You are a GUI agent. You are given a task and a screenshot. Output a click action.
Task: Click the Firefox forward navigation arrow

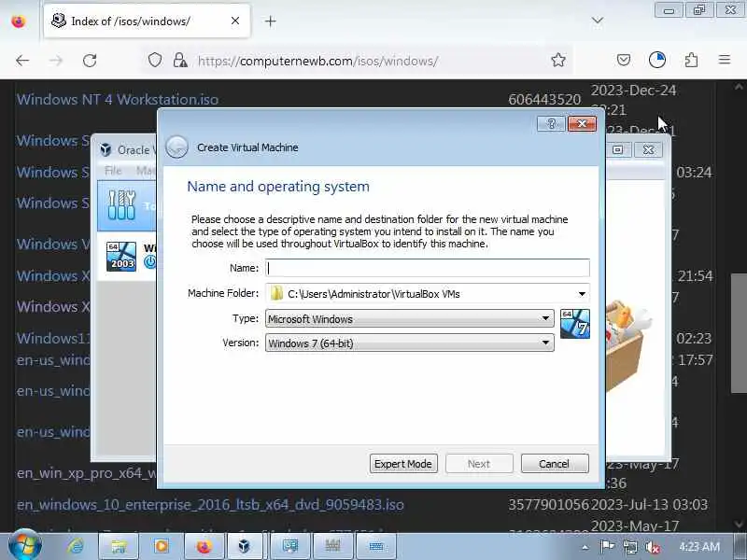click(56, 61)
